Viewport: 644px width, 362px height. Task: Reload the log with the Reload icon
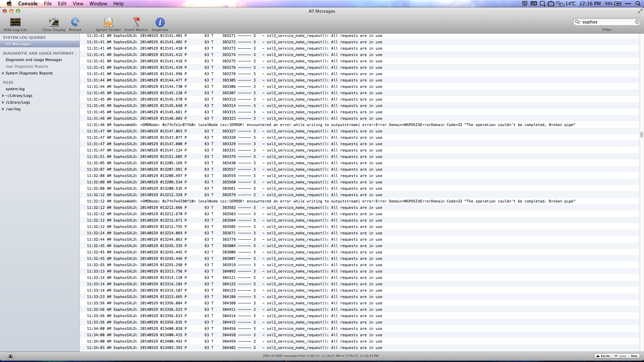point(75,22)
